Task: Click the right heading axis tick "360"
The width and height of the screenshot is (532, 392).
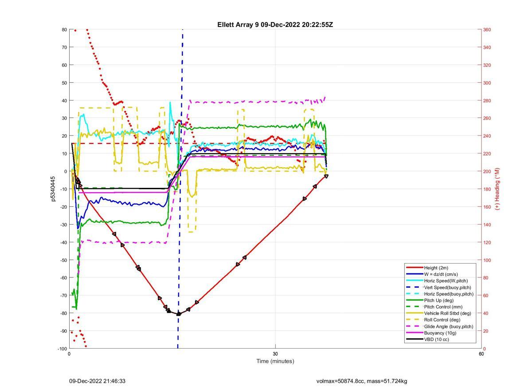Action: point(487,30)
